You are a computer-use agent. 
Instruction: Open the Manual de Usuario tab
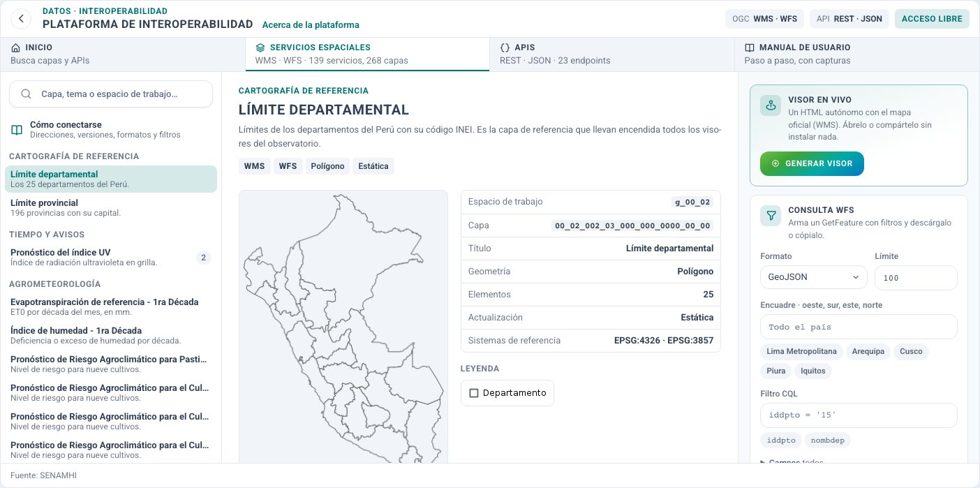857,54
